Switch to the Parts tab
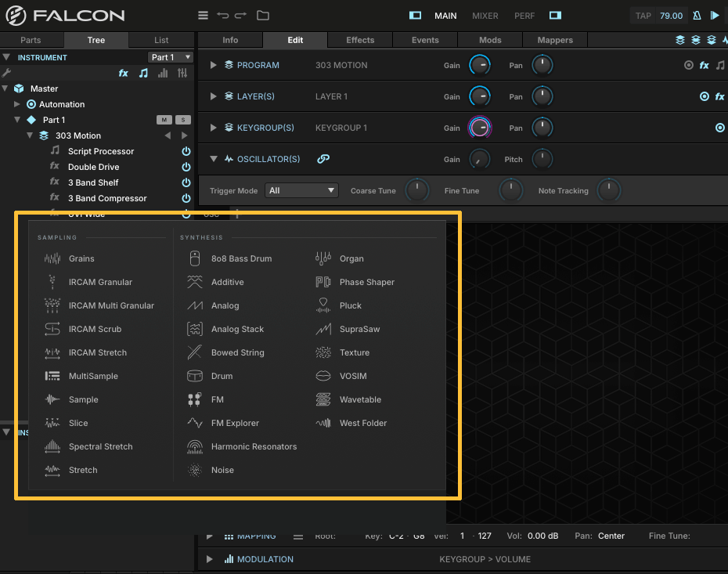728x574 pixels. (x=31, y=40)
